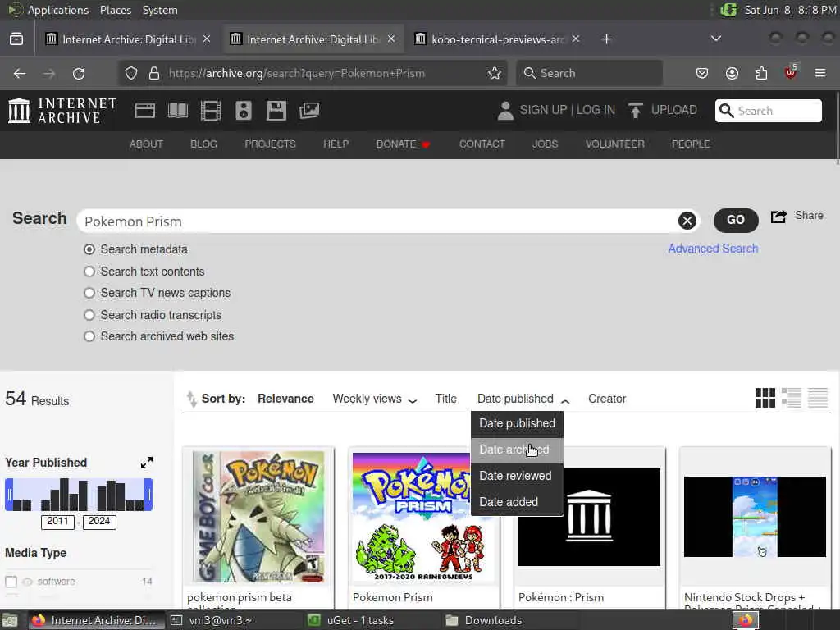Viewport: 840px width, 630px height.
Task: View site tracking protection shield icon
Action: (131, 73)
